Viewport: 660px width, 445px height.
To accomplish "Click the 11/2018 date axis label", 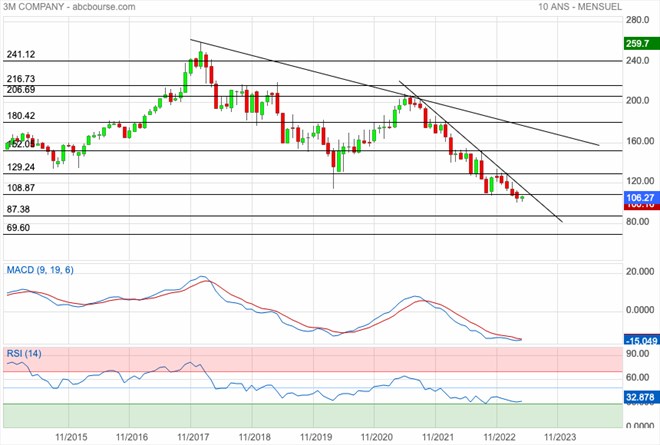I will click(x=254, y=437).
